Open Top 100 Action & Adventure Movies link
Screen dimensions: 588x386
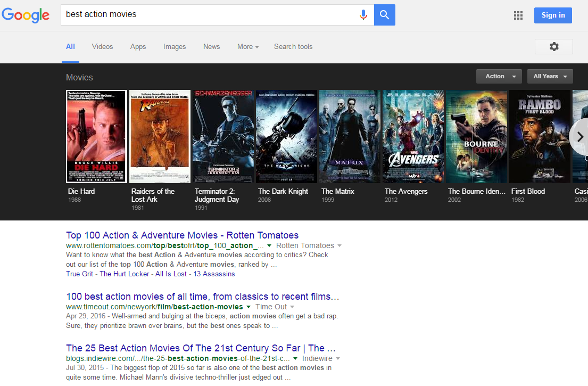pyautogui.click(x=182, y=235)
